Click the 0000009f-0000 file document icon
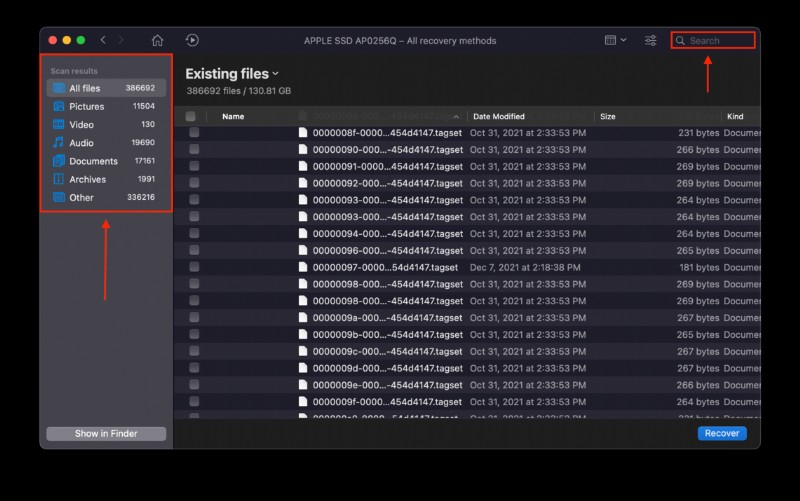Viewport: 800px width, 501px height. (x=303, y=402)
